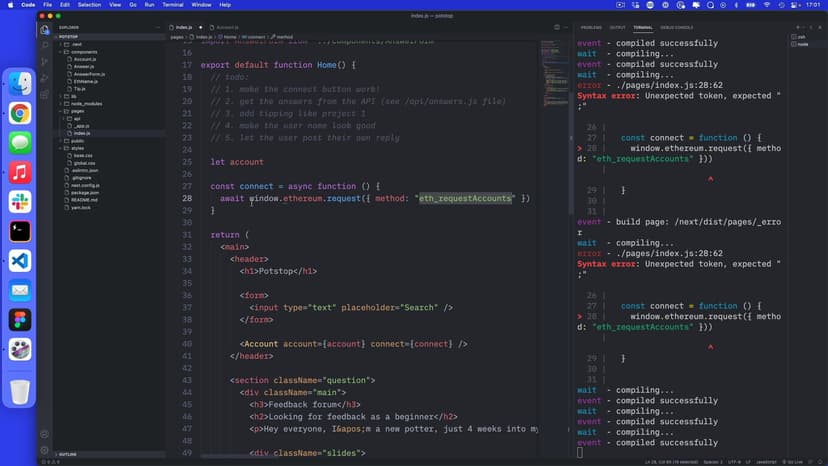Open the Manage gear at sidebar bottom
828x466 pixels.
pos(45,452)
